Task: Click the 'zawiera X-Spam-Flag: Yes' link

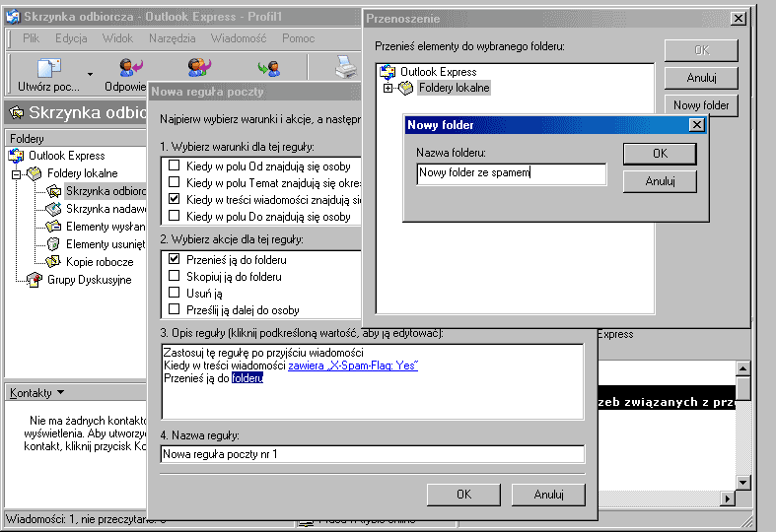Action: coord(353,366)
